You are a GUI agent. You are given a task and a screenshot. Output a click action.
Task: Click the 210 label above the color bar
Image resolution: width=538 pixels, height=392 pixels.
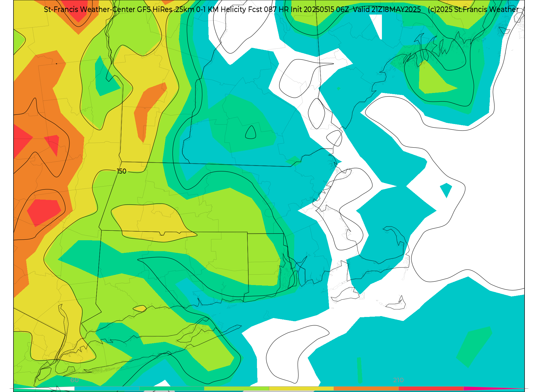point(398,380)
